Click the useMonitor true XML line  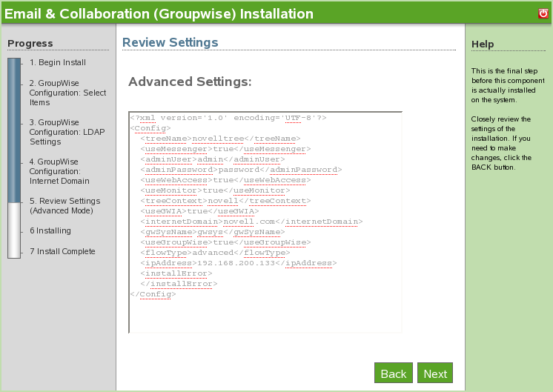coord(215,190)
